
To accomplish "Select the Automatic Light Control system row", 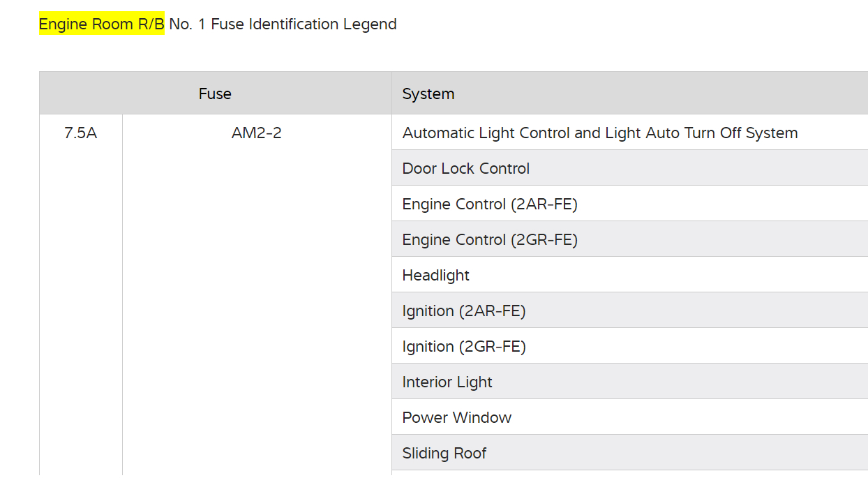I will tap(600, 133).
